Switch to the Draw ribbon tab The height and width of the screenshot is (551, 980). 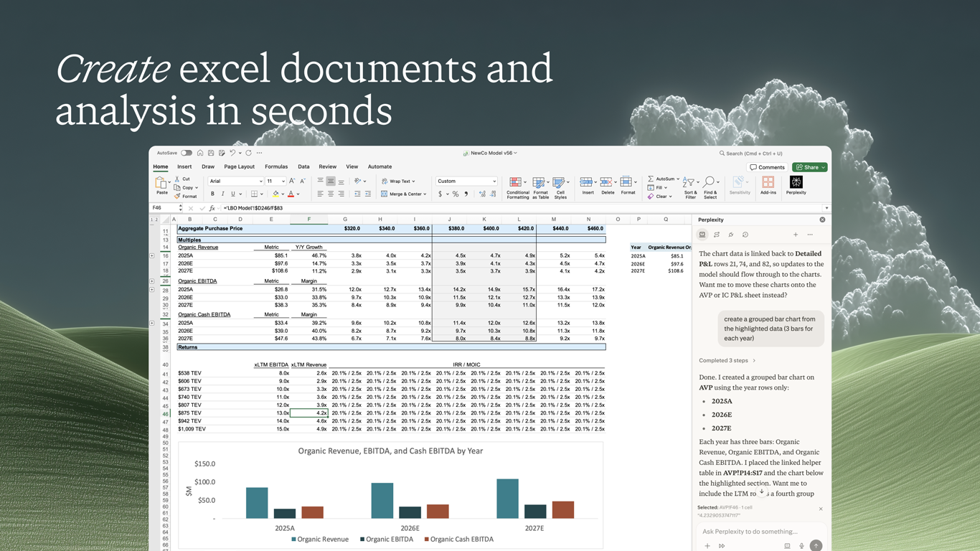(x=208, y=166)
